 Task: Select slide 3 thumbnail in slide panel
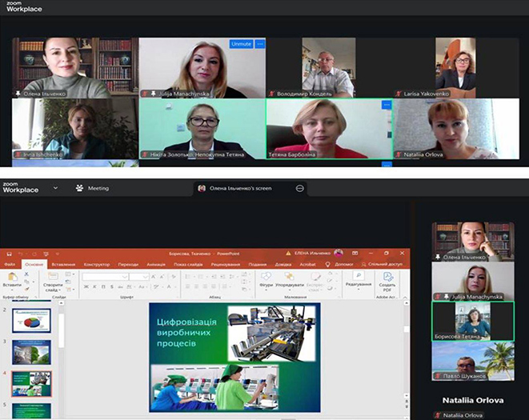[31, 352]
